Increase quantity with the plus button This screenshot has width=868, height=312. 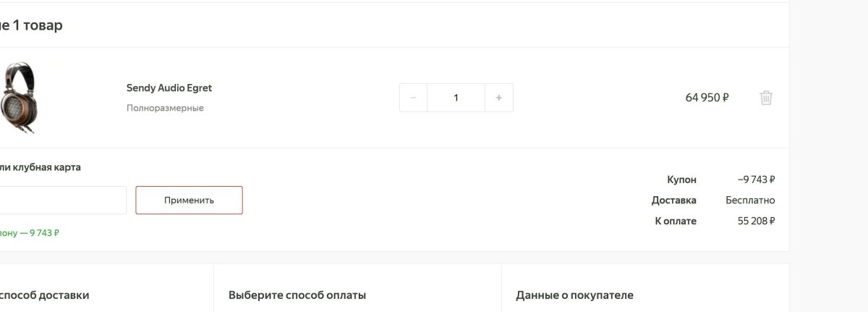tap(498, 98)
